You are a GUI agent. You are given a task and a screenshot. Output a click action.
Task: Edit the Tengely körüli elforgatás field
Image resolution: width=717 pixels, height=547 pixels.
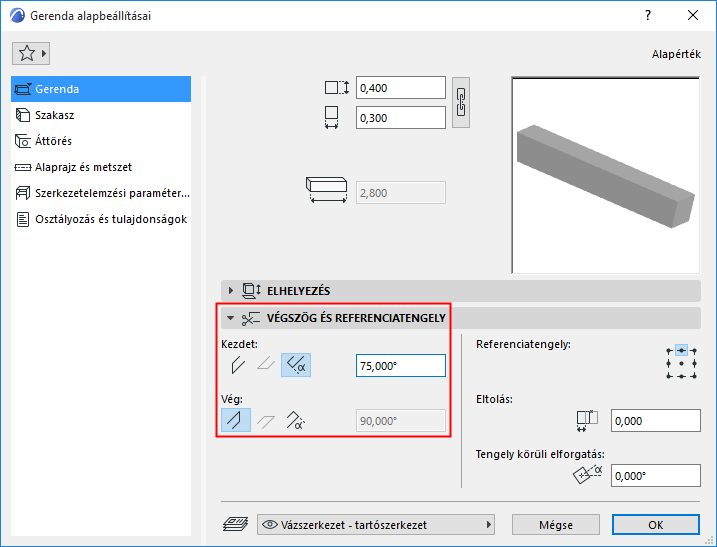(x=655, y=476)
